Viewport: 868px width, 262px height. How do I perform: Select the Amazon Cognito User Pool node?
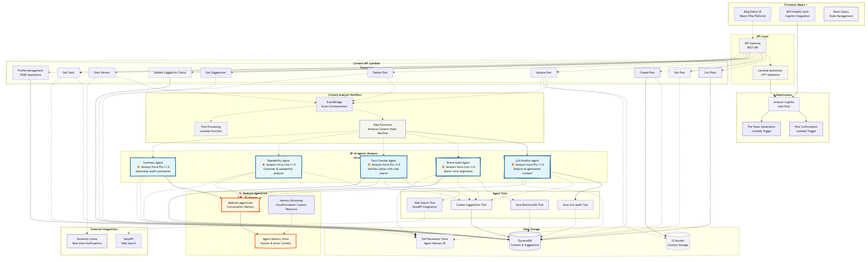pos(783,104)
